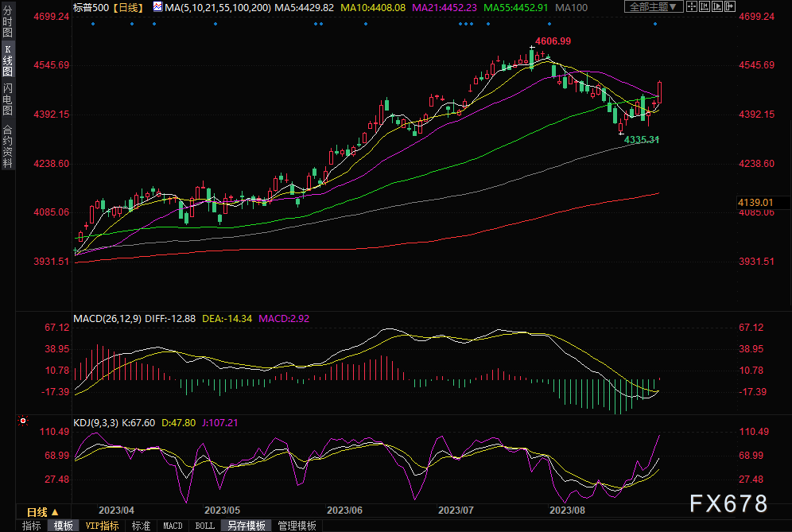Expand the 日线 period selector at bottom left

pyautogui.click(x=43, y=511)
